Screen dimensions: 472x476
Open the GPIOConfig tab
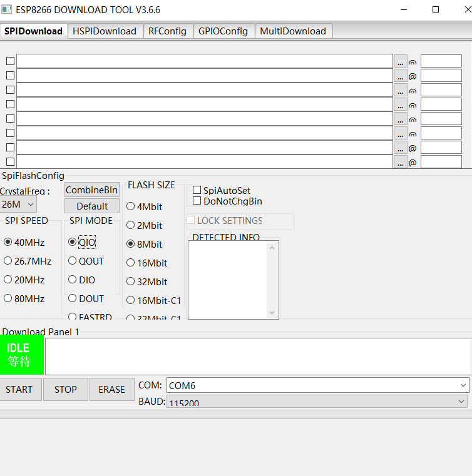[x=224, y=31]
